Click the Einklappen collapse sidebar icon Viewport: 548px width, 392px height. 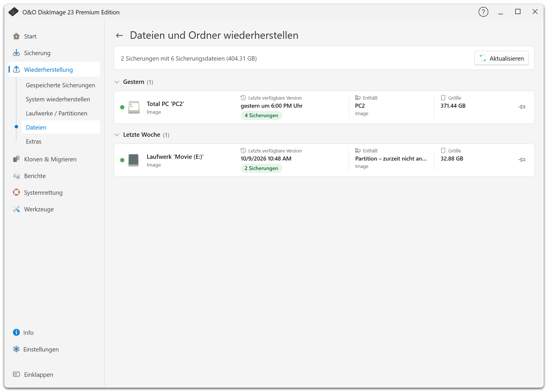point(16,374)
